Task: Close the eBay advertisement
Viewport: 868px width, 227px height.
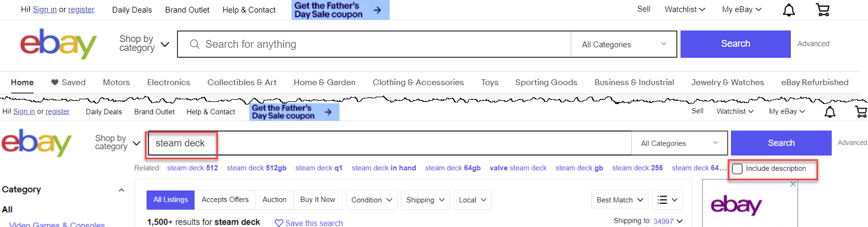Action: (793, 184)
